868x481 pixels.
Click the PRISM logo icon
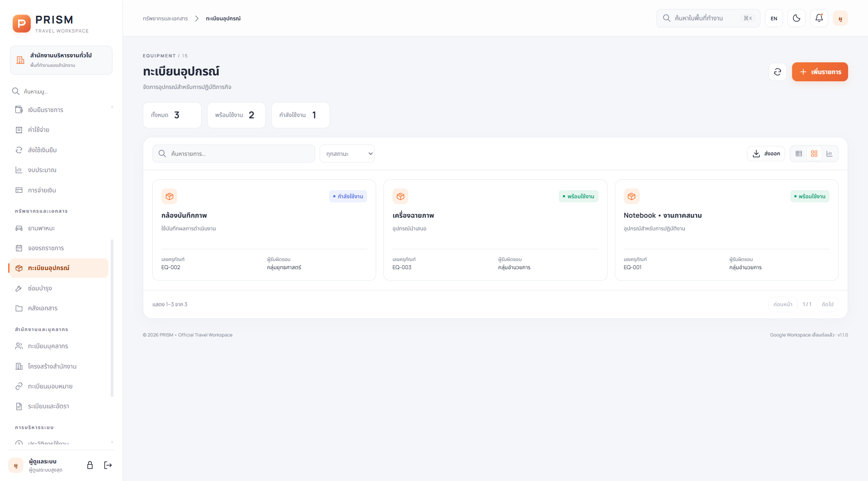(22, 23)
